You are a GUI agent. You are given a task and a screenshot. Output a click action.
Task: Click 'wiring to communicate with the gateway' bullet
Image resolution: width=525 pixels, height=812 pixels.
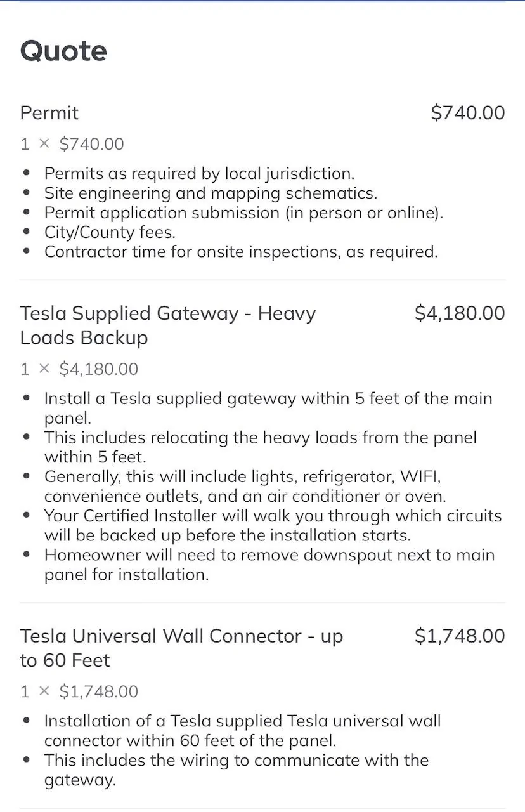[237, 769]
